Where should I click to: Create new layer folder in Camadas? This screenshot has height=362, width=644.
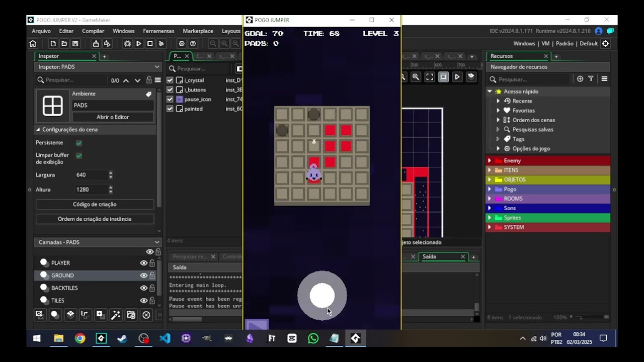pos(131,315)
